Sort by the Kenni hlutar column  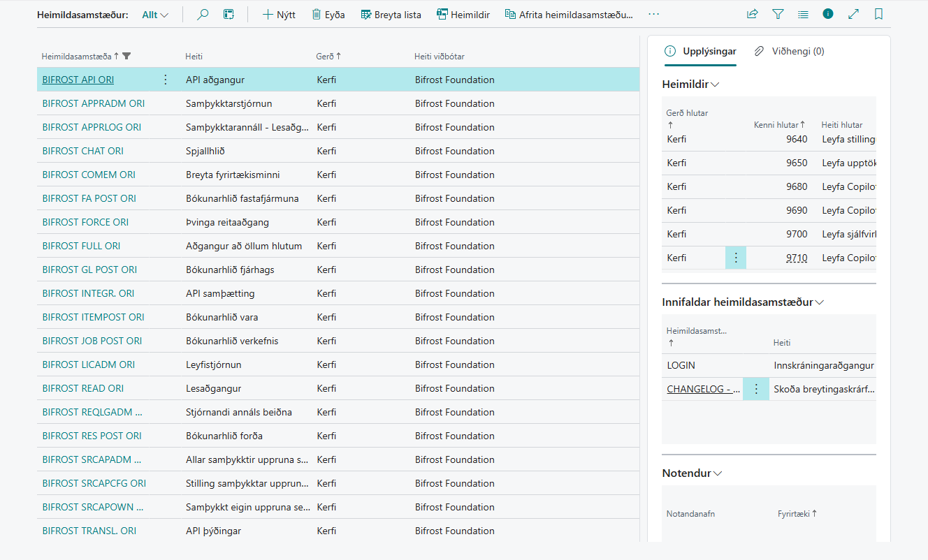[x=779, y=125]
